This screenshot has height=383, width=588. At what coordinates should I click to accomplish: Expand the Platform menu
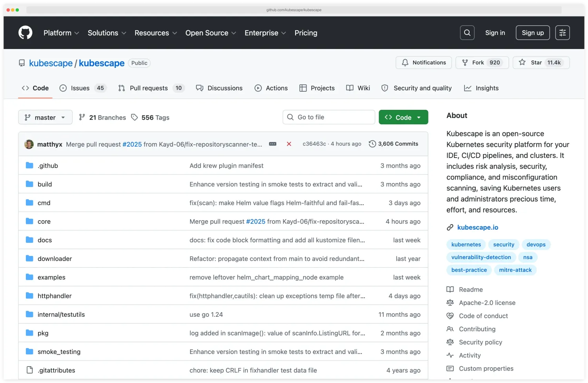61,33
